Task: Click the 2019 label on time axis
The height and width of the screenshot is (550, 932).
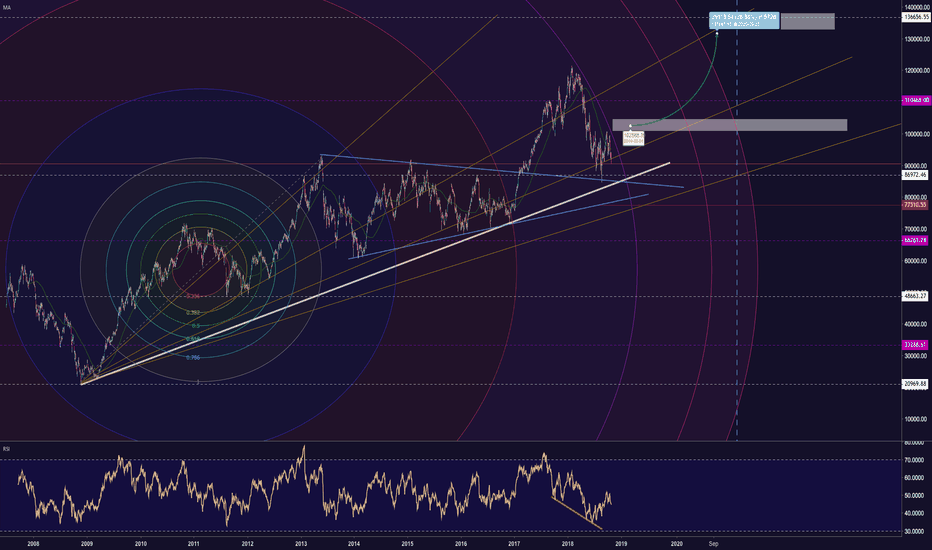Action: (x=621, y=543)
